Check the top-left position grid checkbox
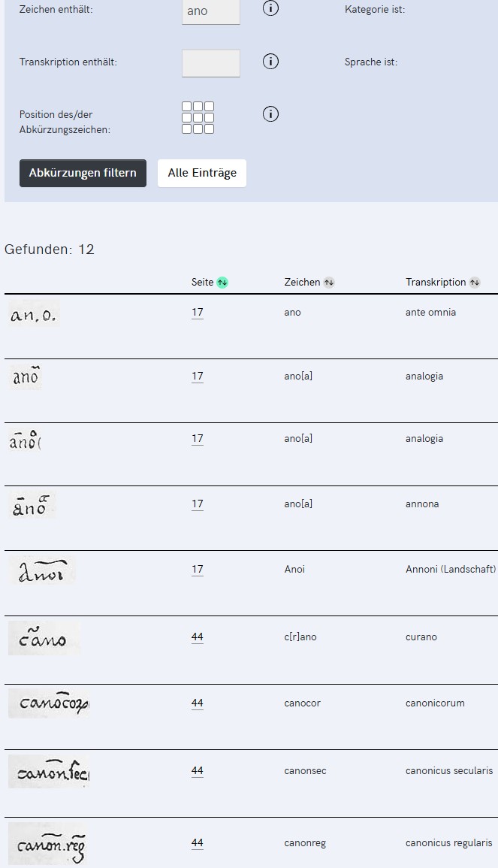This screenshot has width=498, height=868. (x=187, y=107)
